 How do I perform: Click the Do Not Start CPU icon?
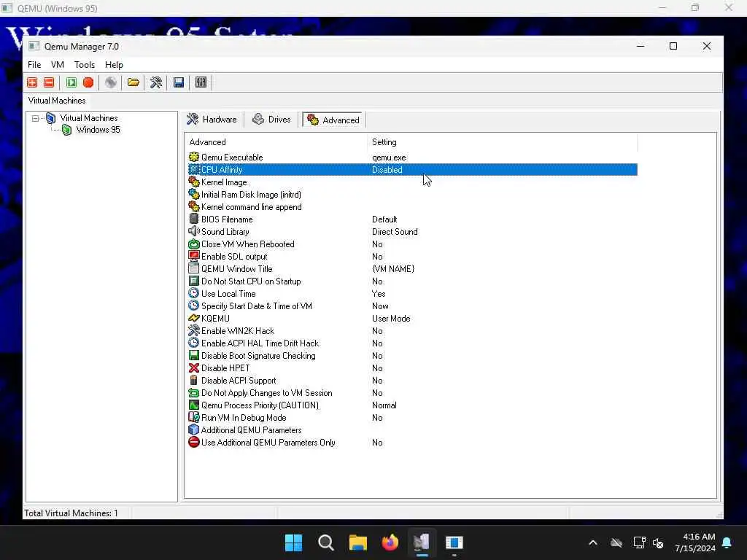point(194,281)
